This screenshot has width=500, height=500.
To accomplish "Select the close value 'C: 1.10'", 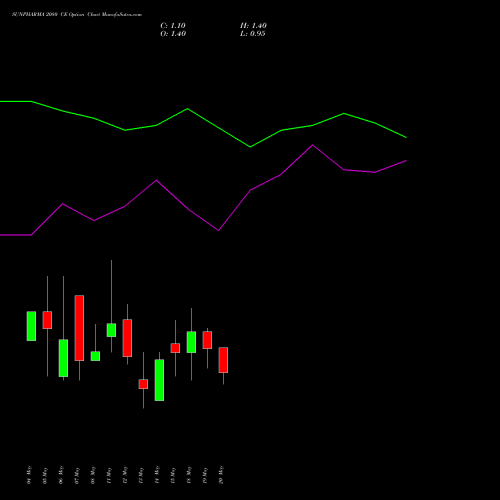I will click(173, 26).
